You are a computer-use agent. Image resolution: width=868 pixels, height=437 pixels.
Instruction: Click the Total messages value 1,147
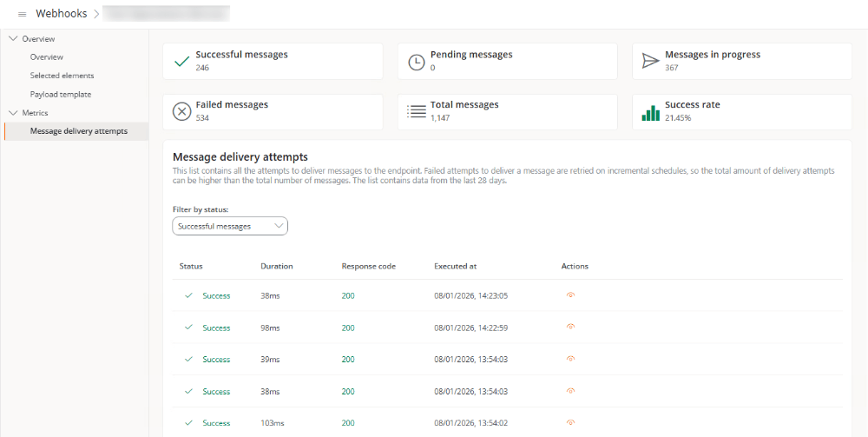click(x=440, y=118)
